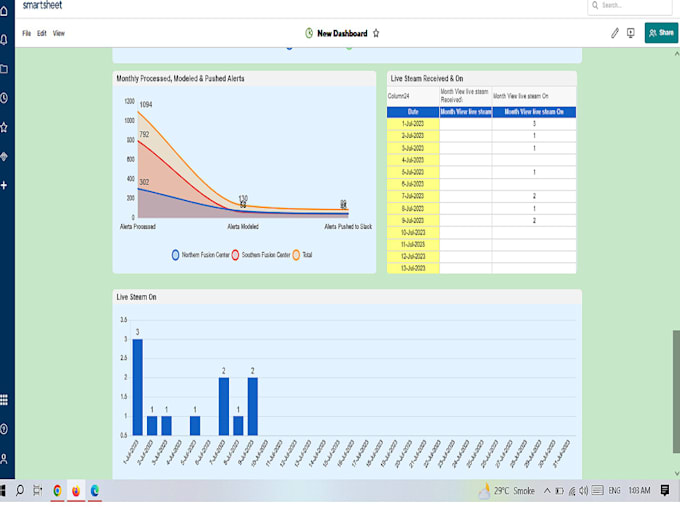Viewport: 680px width, 510px height.
Task: Toggle Northern Fusion Center legend series
Action: pos(200,255)
